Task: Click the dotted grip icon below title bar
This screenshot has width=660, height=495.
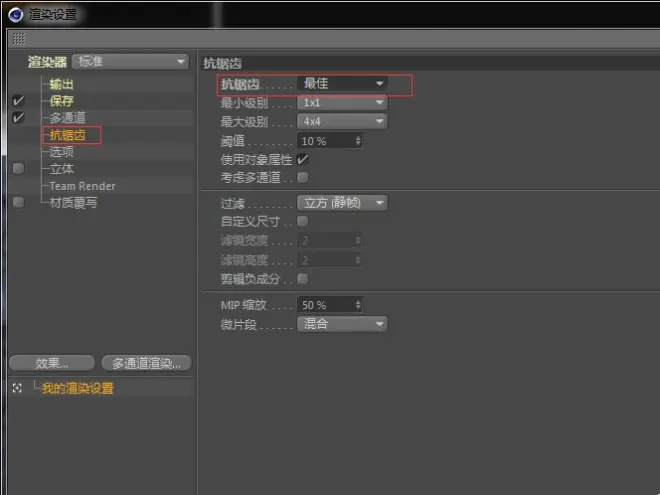Action: click(x=18, y=39)
